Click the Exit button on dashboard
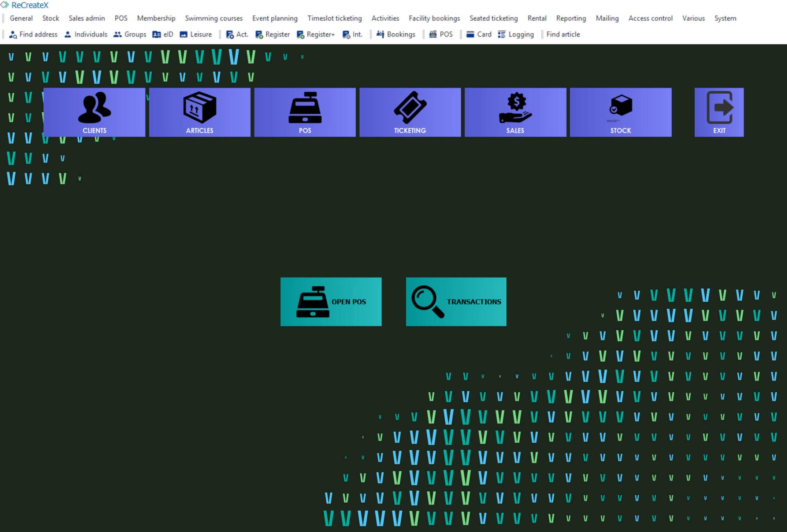This screenshot has height=532, width=787. [719, 112]
